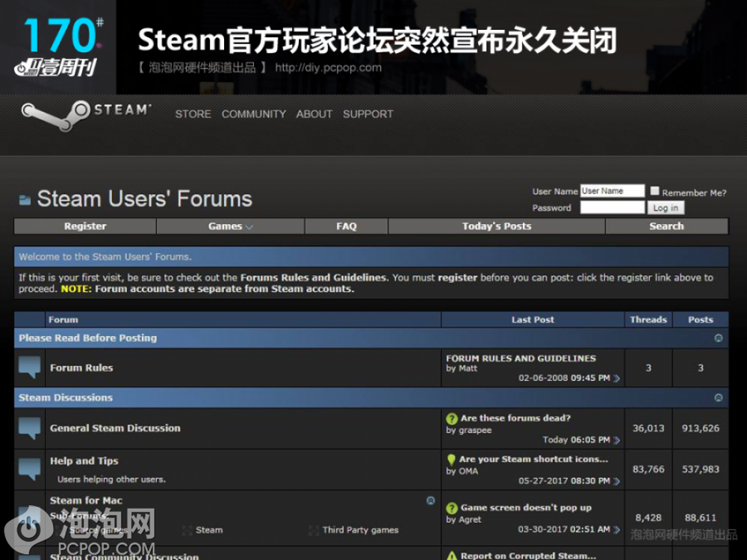Viewport: 747px width, 560px height.
Task: Click thread count 36,013 for General Steam Discussion
Action: (x=648, y=428)
